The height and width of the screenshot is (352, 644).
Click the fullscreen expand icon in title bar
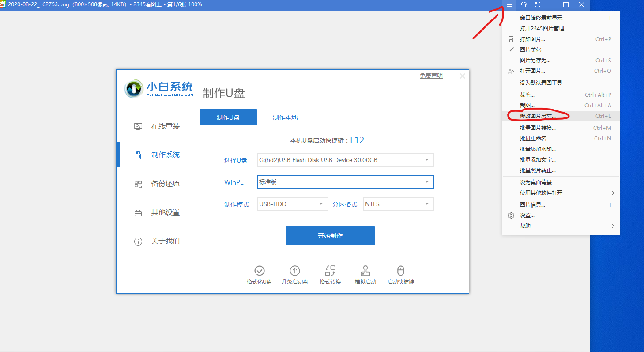[x=538, y=5]
